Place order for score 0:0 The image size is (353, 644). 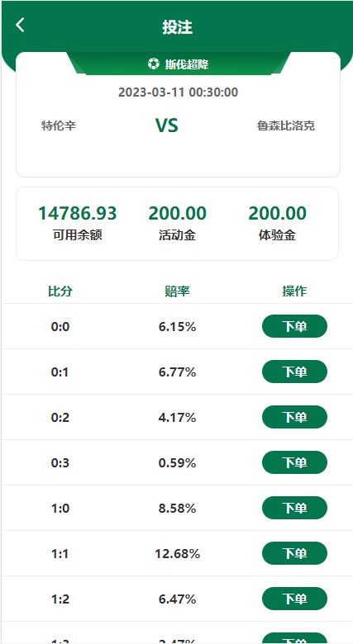click(x=294, y=326)
